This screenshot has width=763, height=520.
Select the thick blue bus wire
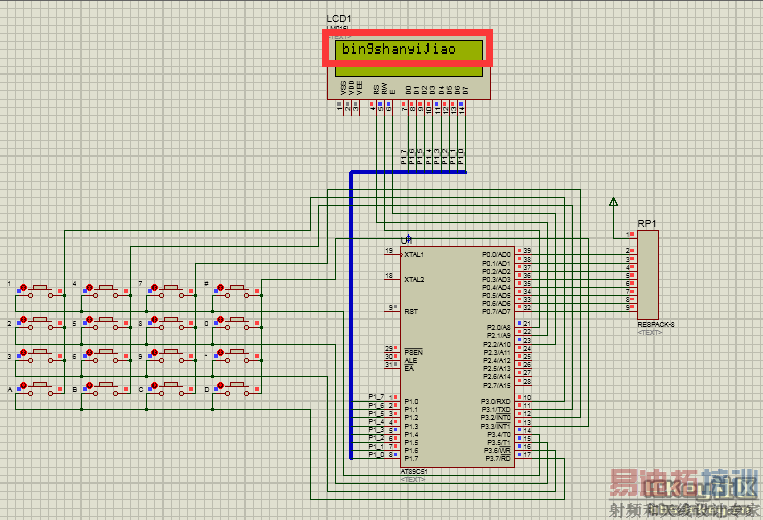click(351, 315)
